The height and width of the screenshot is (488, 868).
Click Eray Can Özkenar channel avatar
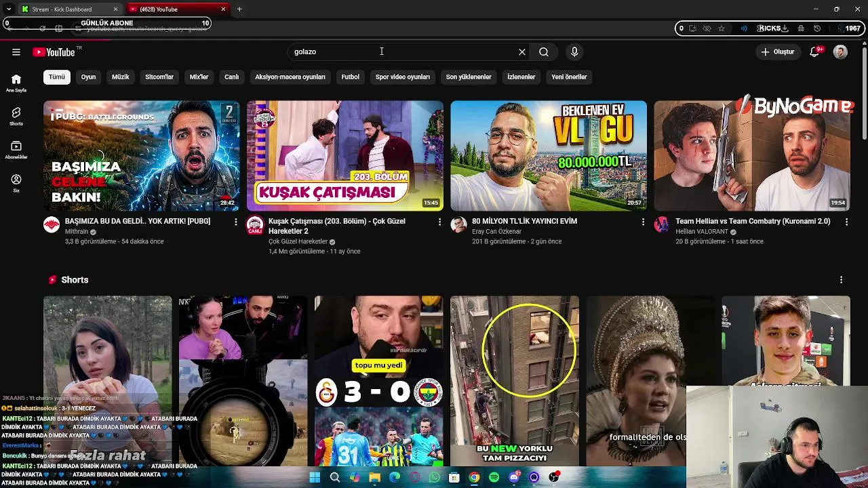coord(458,225)
